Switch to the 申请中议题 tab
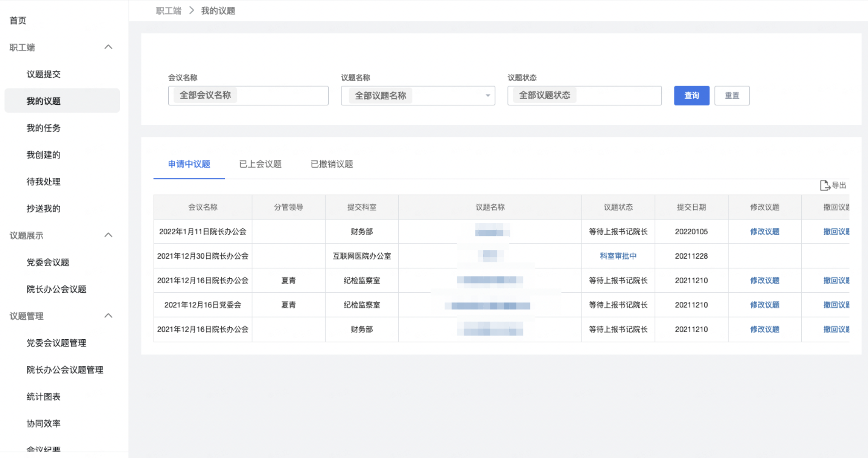This screenshot has width=868, height=458. [189, 164]
